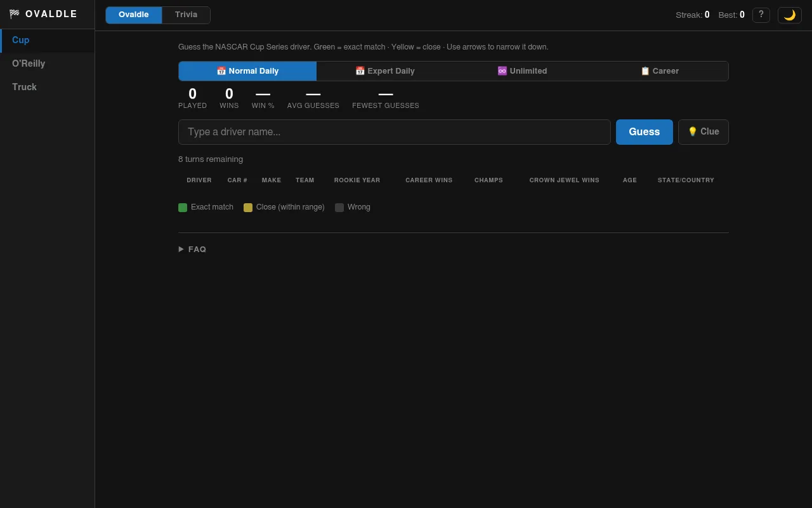This screenshot has width=812, height=508.
Task: Click the CAR # column header
Action: tap(237, 180)
